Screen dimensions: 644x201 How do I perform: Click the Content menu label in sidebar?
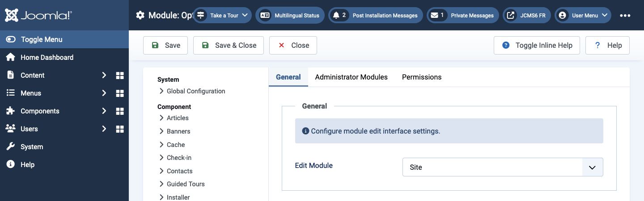pos(33,75)
